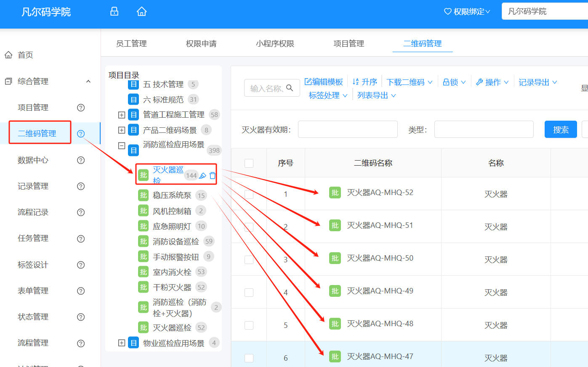Check the checkbox for row 3
This screenshot has height=367, width=588.
point(248,259)
